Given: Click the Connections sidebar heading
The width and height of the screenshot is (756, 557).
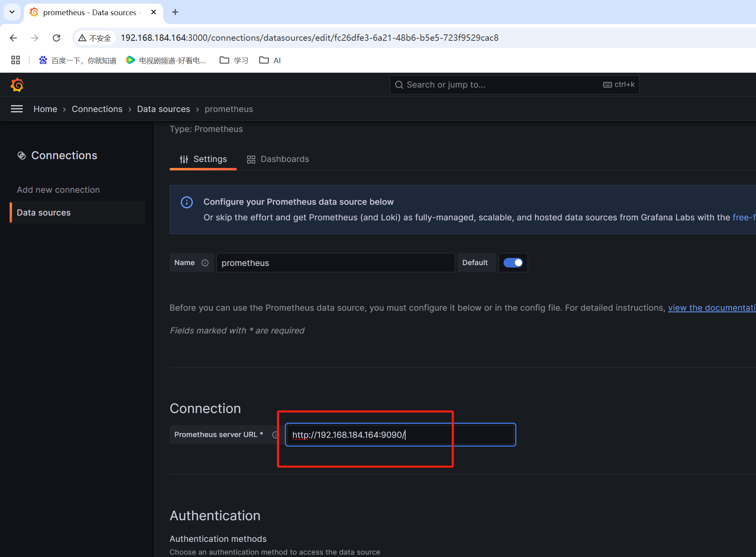Looking at the screenshot, I should click(64, 156).
